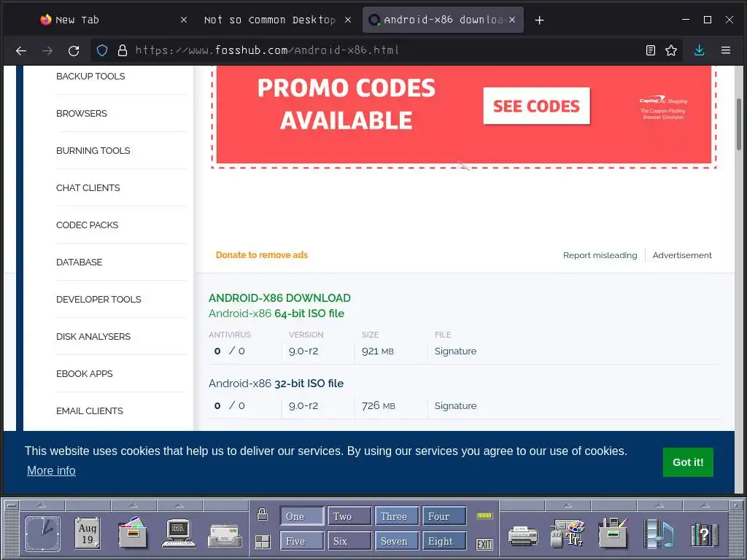Click the page vertical scrollbar thumb
This screenshot has height=560, width=747.
pos(739,124)
